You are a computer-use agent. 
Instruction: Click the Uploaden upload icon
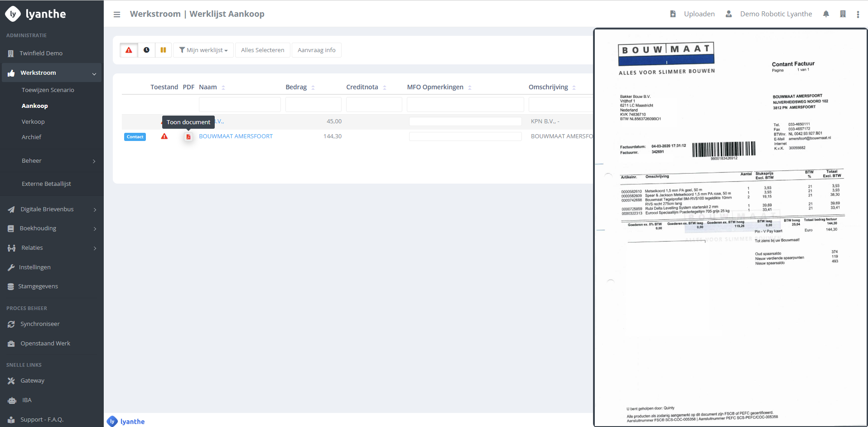pos(673,14)
